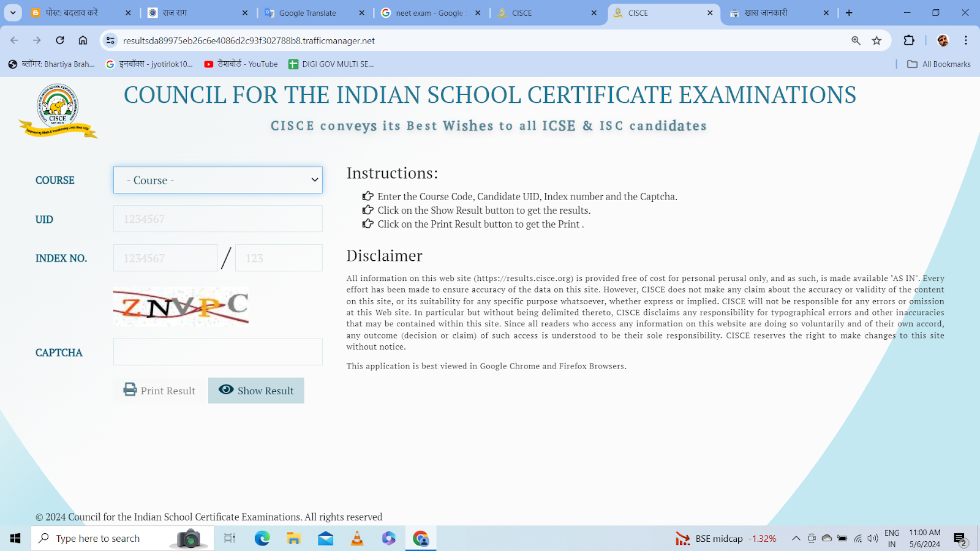
Task: Open the volume control in tray
Action: (873, 538)
